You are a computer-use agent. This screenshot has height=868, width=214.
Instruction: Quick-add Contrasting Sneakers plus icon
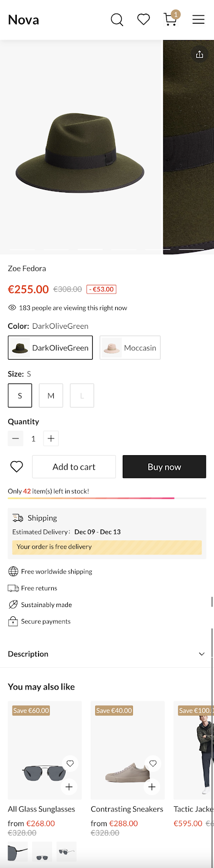[x=152, y=787]
